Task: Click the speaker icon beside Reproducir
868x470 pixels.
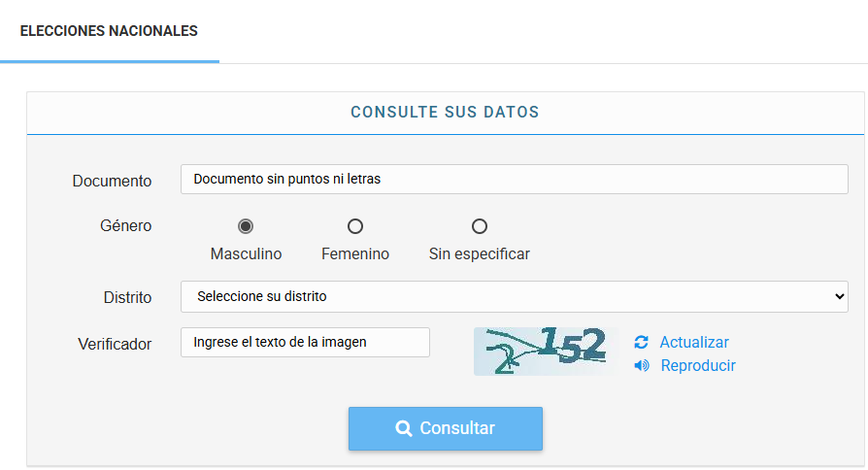Action: [641, 366]
